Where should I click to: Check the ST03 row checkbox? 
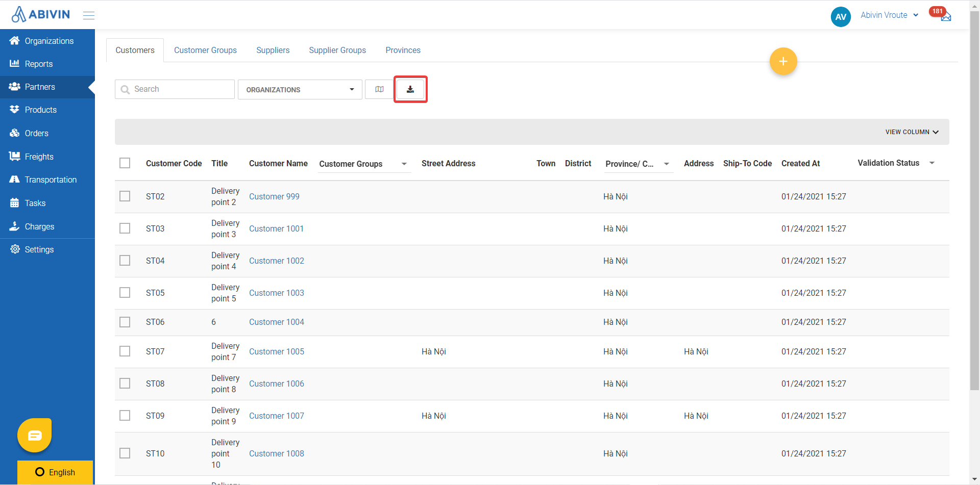pyautogui.click(x=125, y=228)
